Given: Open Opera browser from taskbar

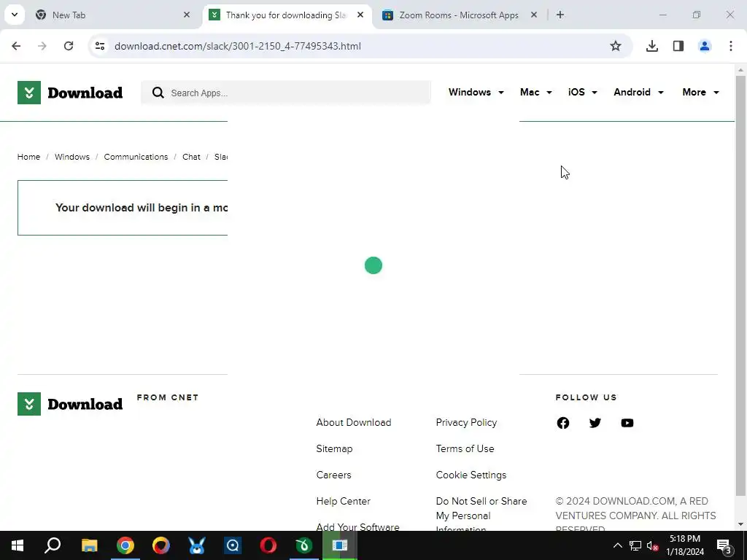Looking at the screenshot, I should click(268, 545).
